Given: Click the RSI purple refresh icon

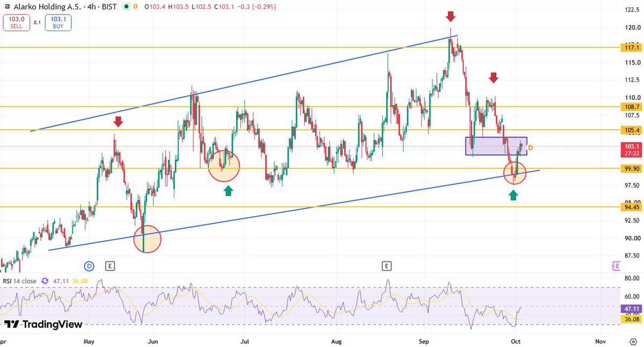Looking at the screenshot, I should 45,280.
